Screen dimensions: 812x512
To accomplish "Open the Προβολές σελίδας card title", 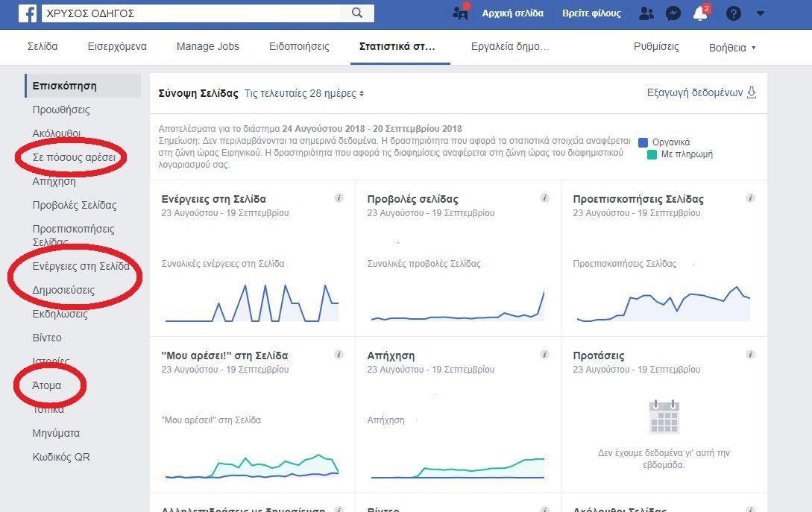I will point(413,199).
